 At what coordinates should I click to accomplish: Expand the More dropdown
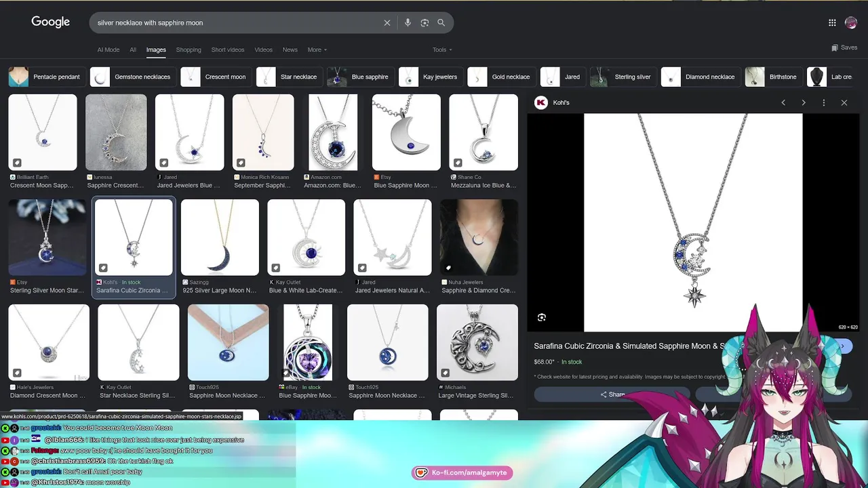(317, 49)
